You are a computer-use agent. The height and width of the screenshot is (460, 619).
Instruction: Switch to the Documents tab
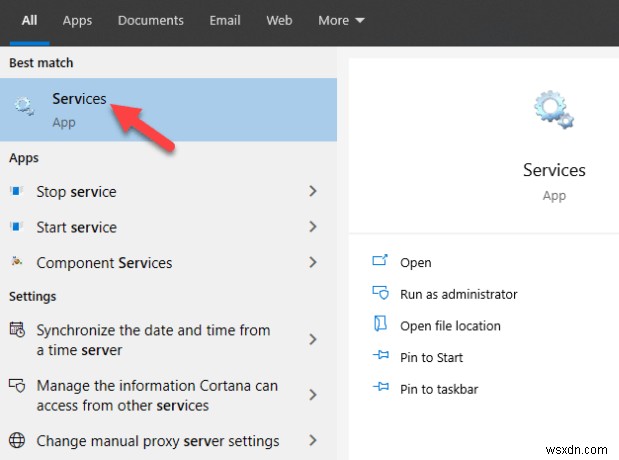point(150,20)
